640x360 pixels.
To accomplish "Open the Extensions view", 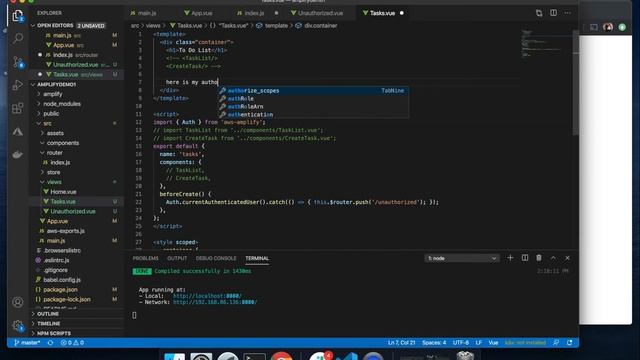I will coord(18,108).
